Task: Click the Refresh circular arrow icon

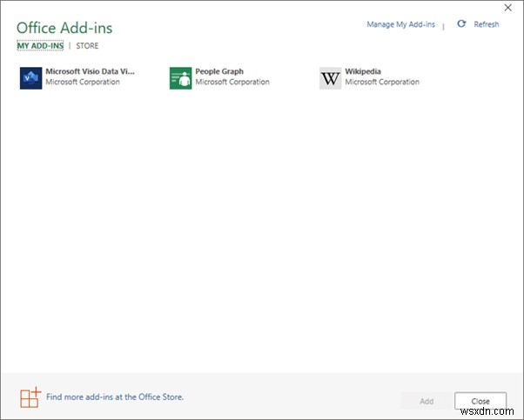Action: point(461,24)
